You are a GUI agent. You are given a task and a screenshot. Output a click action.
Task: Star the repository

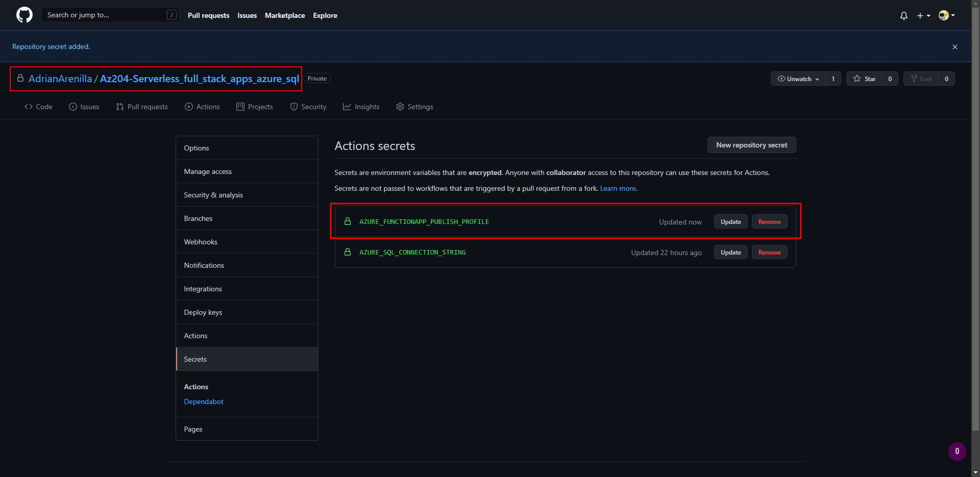pyautogui.click(x=864, y=79)
